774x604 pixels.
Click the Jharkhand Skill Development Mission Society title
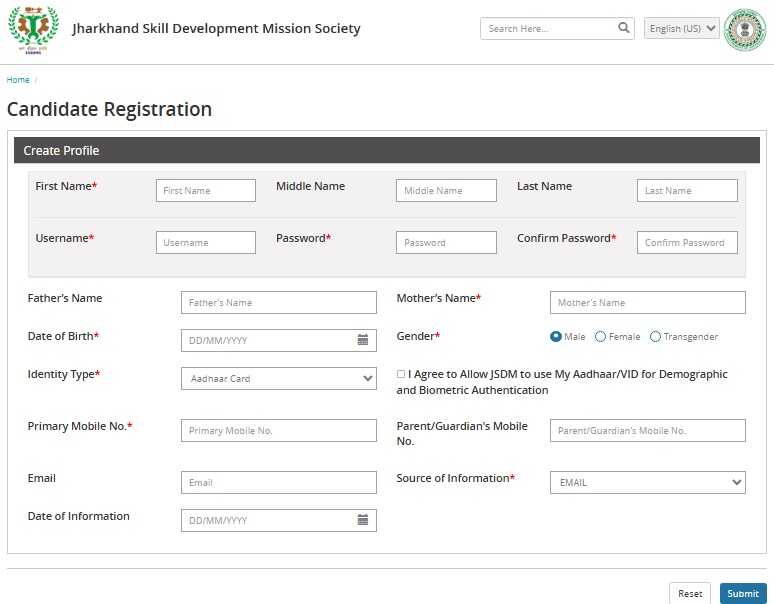[x=216, y=29]
